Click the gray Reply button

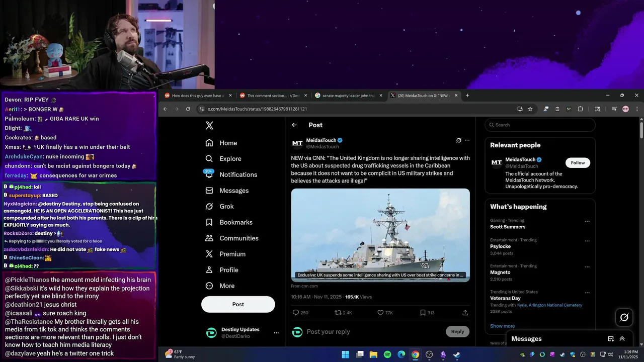[457, 331]
